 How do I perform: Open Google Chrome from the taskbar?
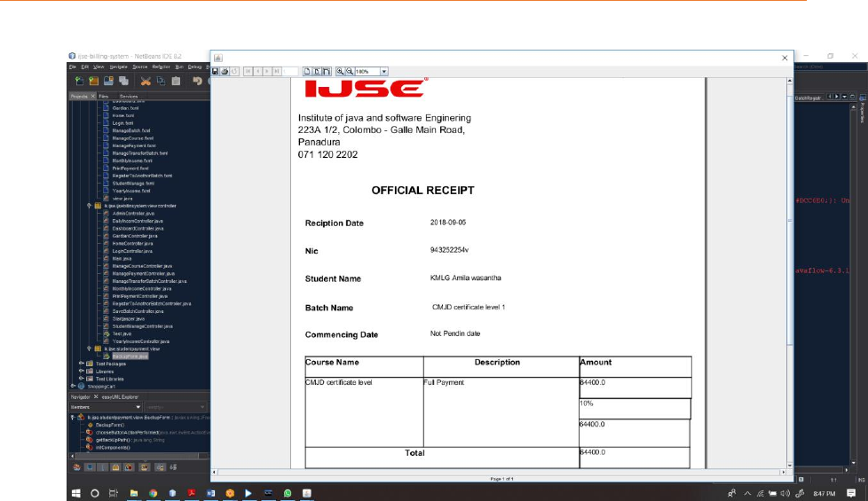point(153,493)
